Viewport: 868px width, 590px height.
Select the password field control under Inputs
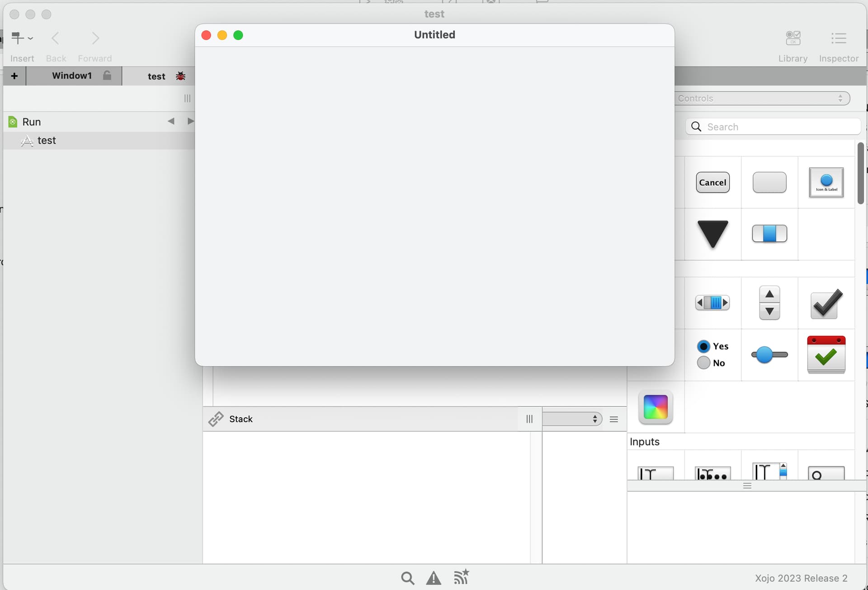(712, 473)
